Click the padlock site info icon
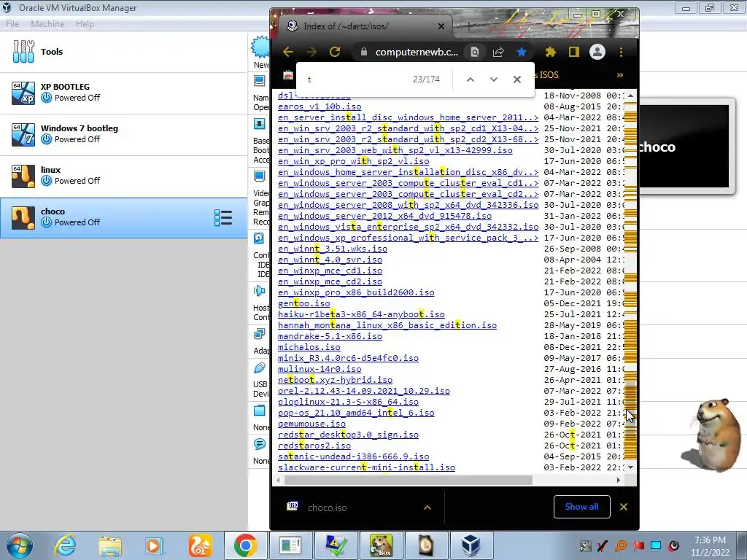747x560 pixels. [364, 52]
